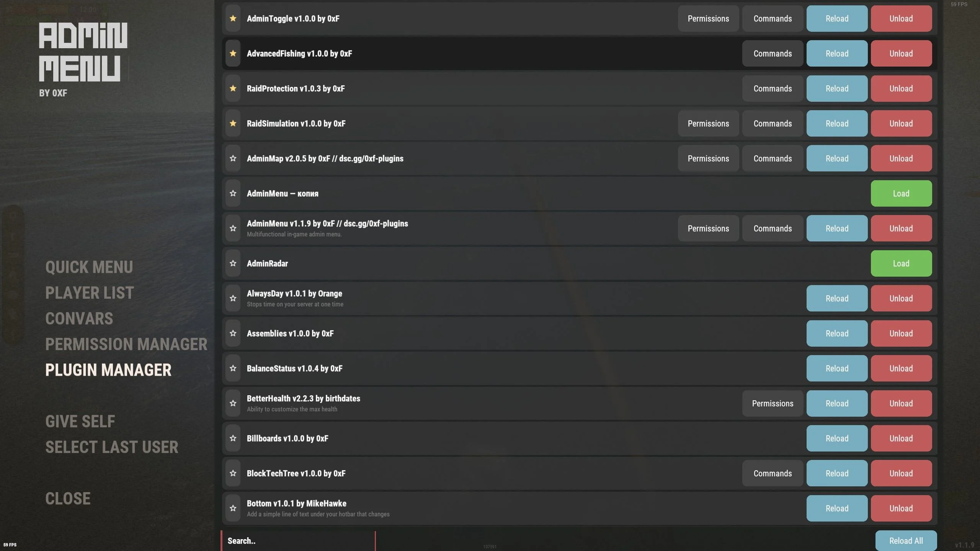Open Permissions for the RaidSimulation plugin
This screenshot has height=551, width=980.
[708, 123]
